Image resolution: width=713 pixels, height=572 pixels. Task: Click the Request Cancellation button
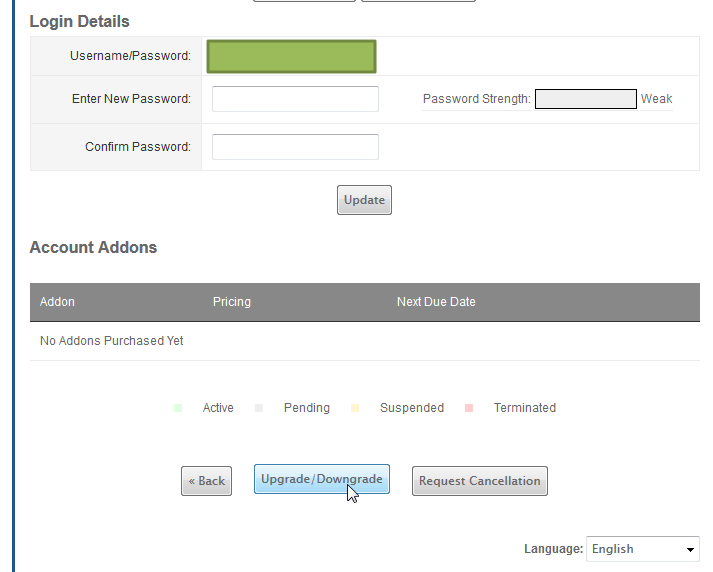coord(479,481)
